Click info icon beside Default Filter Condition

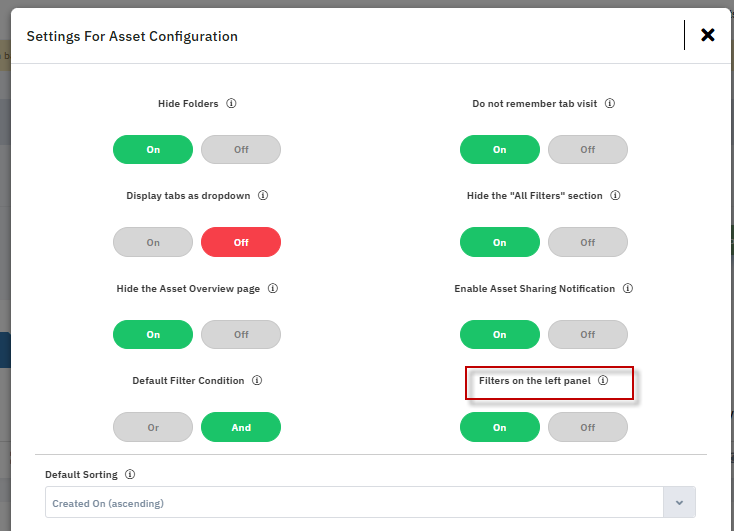(257, 381)
